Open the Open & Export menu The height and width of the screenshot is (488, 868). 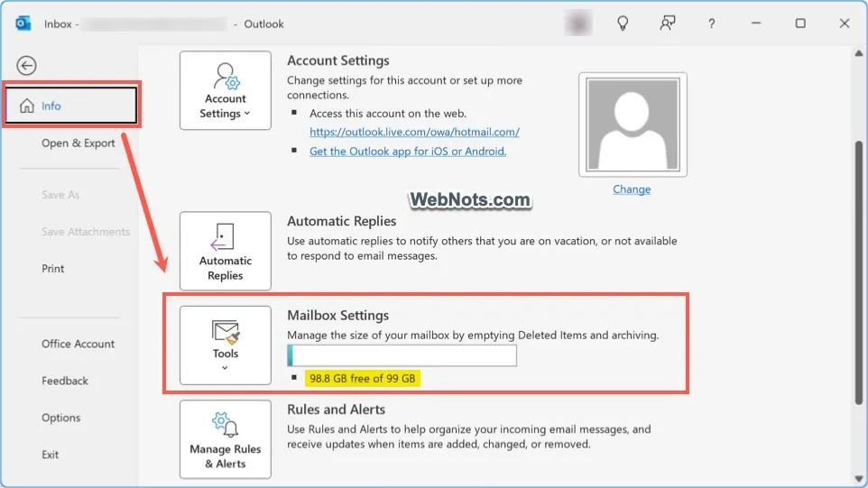click(x=78, y=143)
